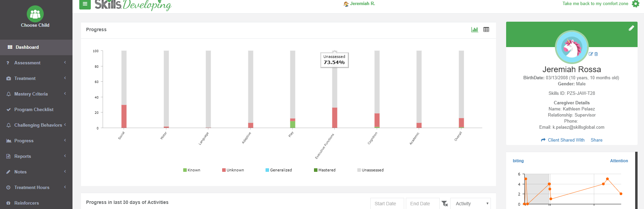Click the biting behavior link
The image size is (644, 209).
pos(518,161)
